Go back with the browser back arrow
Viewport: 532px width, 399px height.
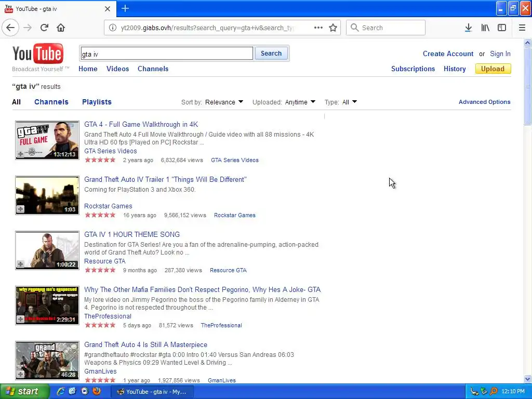pos(10,28)
